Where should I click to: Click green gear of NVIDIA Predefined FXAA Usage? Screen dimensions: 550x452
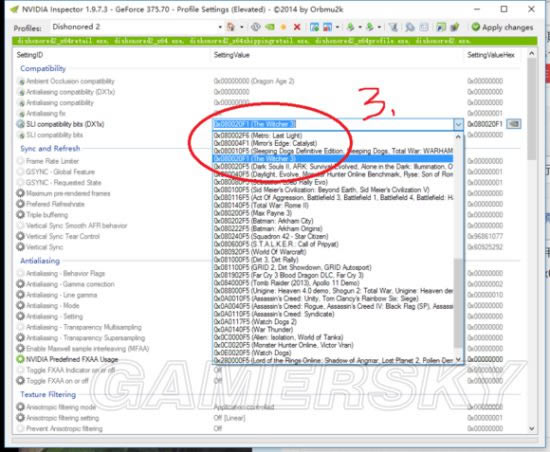(20, 359)
